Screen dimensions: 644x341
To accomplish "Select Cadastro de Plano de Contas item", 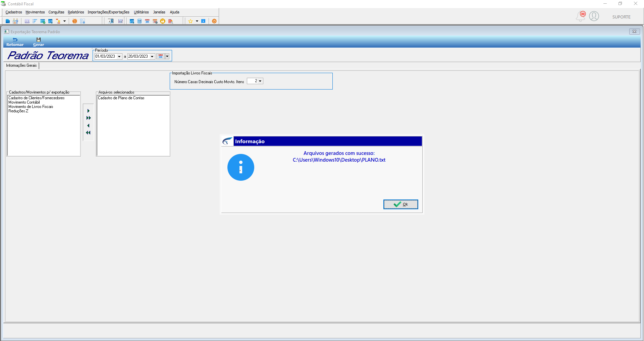I will [121, 98].
